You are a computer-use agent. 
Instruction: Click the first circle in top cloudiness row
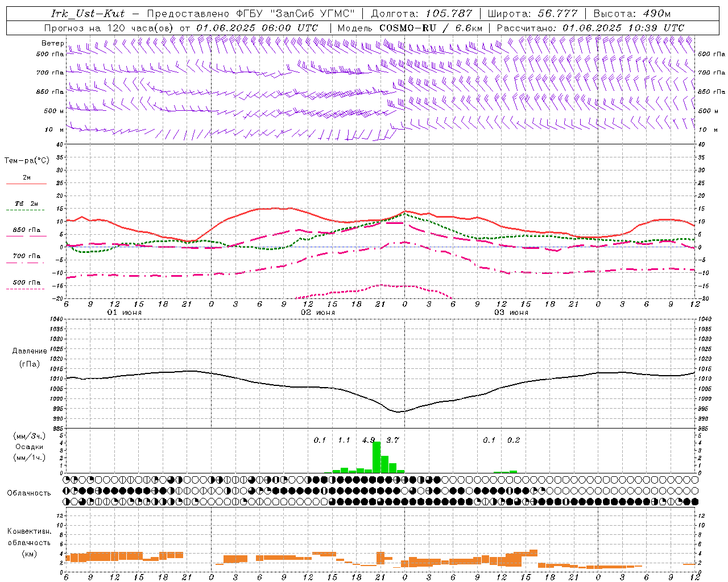click(x=67, y=480)
